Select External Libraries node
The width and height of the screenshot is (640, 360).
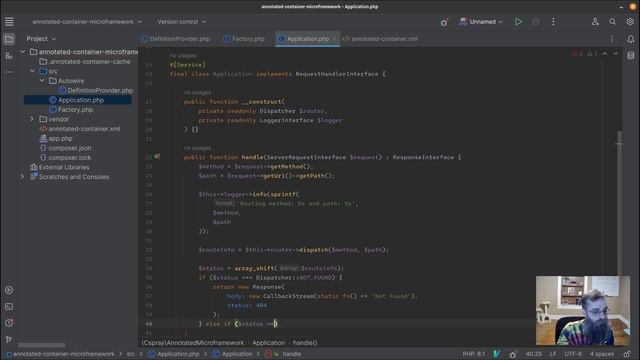coord(60,167)
